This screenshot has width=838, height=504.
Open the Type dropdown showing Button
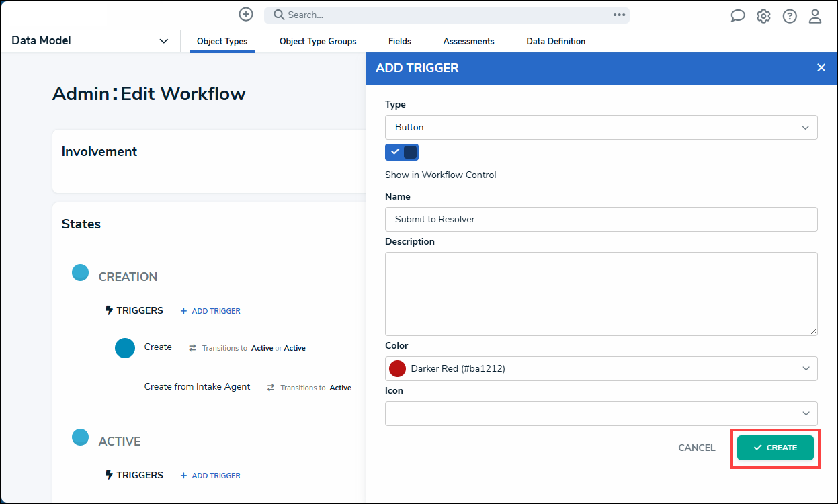601,127
